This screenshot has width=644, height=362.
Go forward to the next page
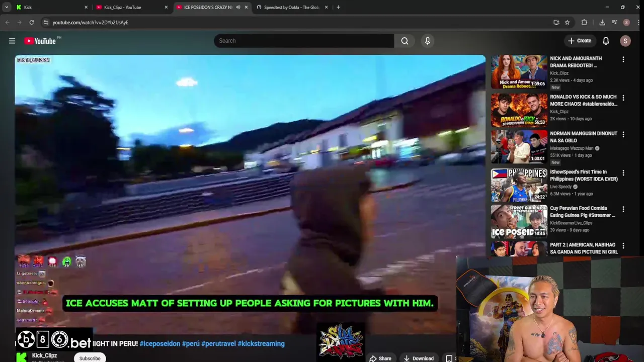tap(19, 22)
